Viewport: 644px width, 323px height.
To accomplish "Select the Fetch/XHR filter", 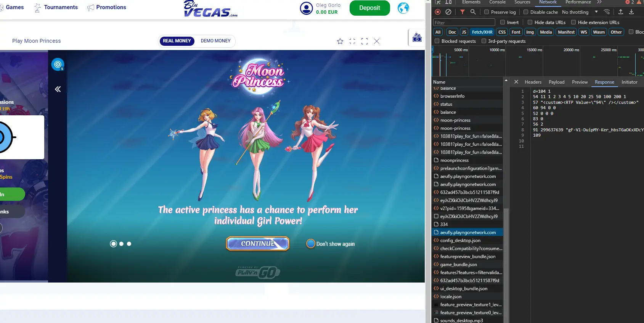I will 482,32.
